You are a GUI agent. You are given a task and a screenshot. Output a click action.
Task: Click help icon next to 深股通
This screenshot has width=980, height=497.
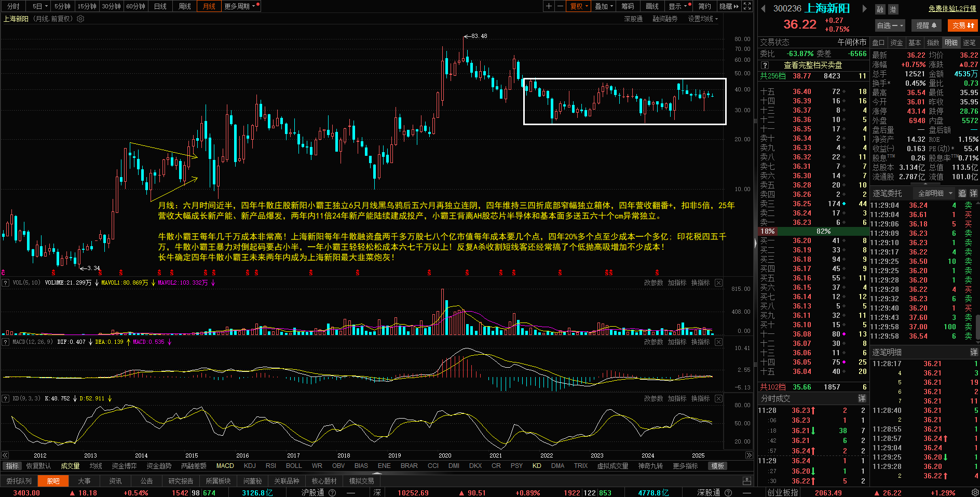tap(728, 493)
